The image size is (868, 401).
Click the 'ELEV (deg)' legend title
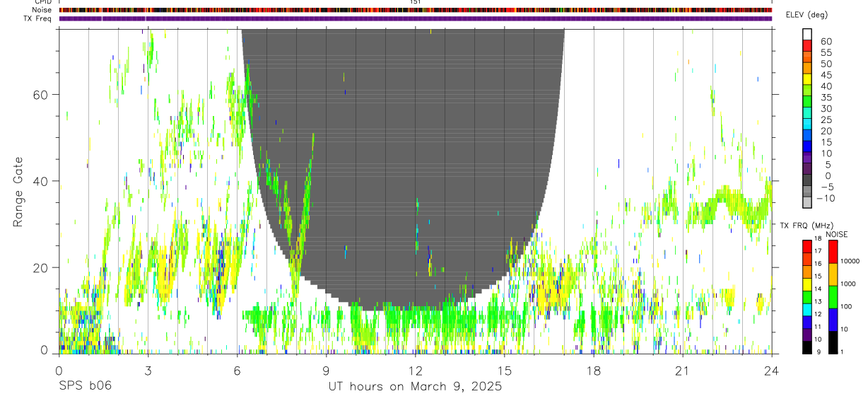[807, 15]
